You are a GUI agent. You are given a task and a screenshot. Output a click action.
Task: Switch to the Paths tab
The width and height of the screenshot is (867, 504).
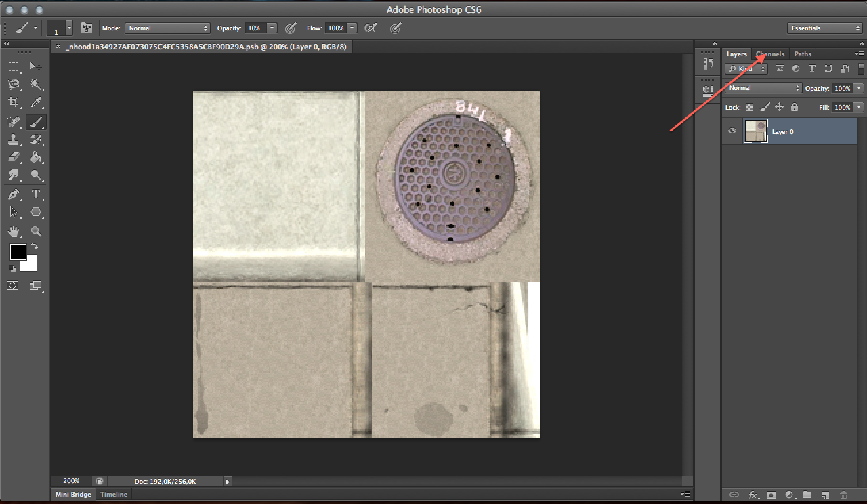click(x=803, y=54)
